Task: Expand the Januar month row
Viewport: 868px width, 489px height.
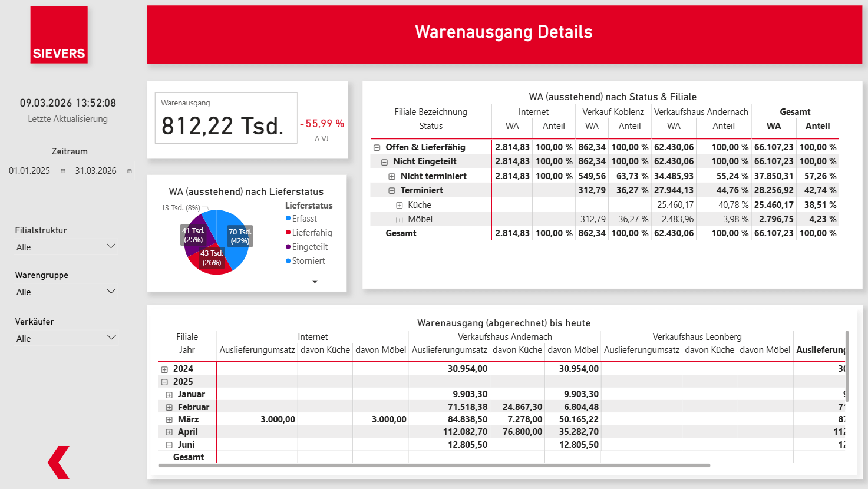Action: pyautogui.click(x=169, y=395)
